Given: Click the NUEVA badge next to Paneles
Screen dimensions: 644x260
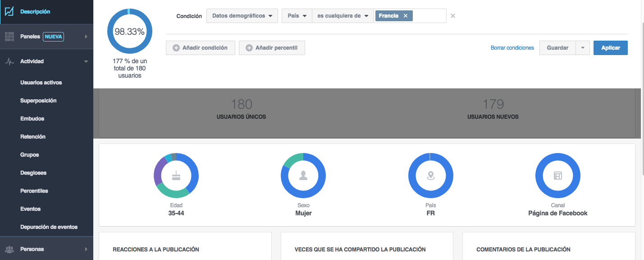Looking at the screenshot, I should [53, 37].
